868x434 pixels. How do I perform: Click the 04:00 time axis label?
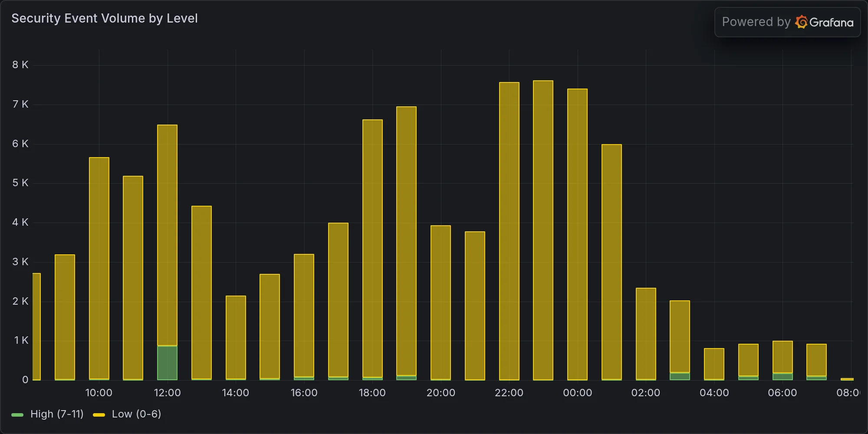(x=714, y=393)
